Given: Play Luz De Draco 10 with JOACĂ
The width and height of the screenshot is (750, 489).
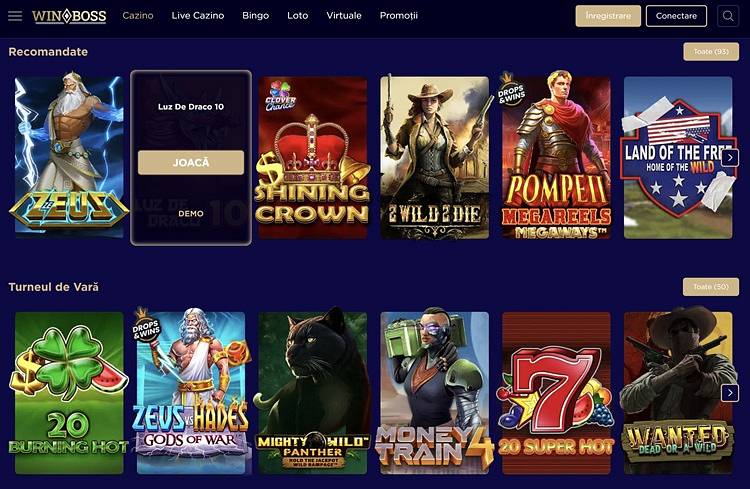Looking at the screenshot, I should click(x=191, y=163).
